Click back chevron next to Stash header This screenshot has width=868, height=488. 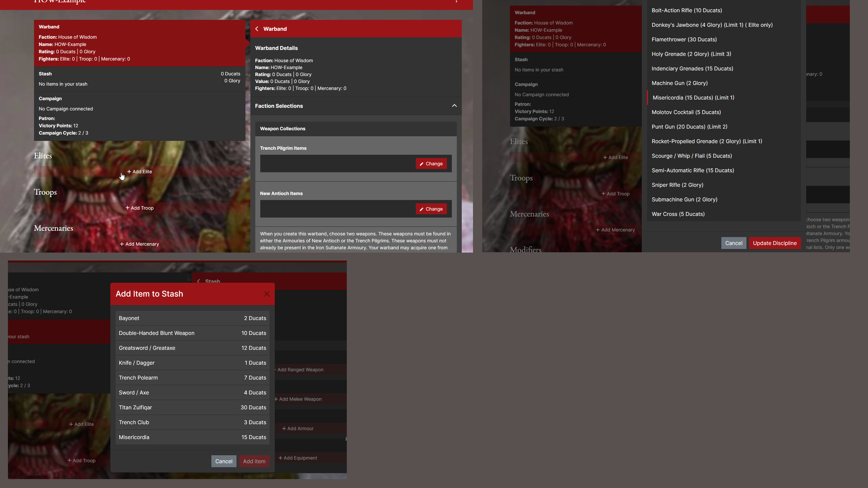[199, 281]
